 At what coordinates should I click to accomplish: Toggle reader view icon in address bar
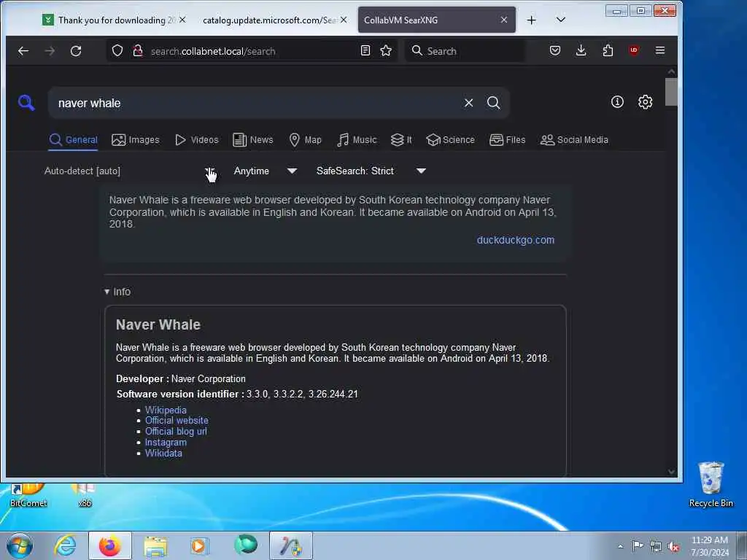[365, 50]
